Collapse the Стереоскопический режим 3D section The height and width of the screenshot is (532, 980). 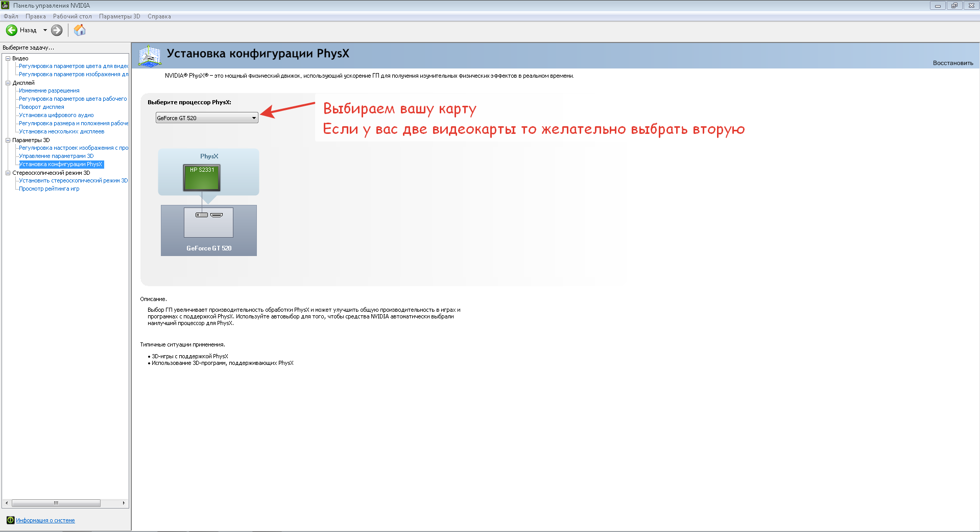[8, 173]
